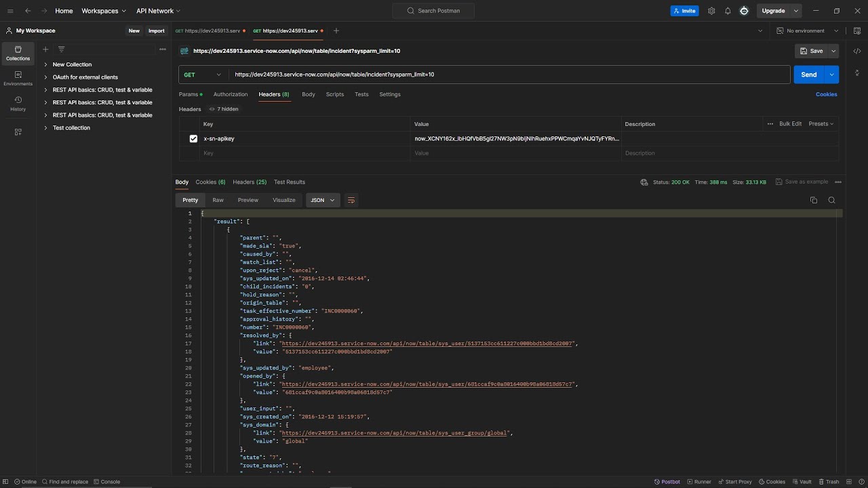Switch to the Scripts tab
This screenshot has width=868, height=488.
click(335, 94)
